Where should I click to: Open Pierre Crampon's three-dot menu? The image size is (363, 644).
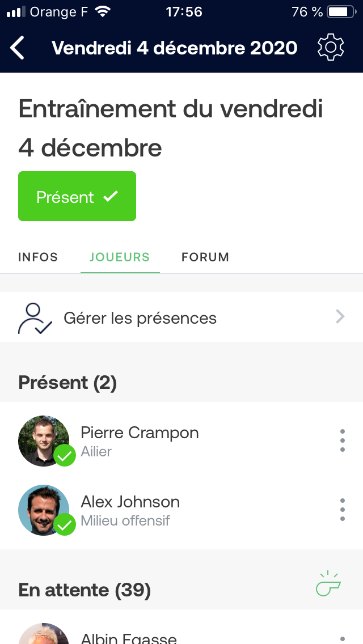point(342,440)
